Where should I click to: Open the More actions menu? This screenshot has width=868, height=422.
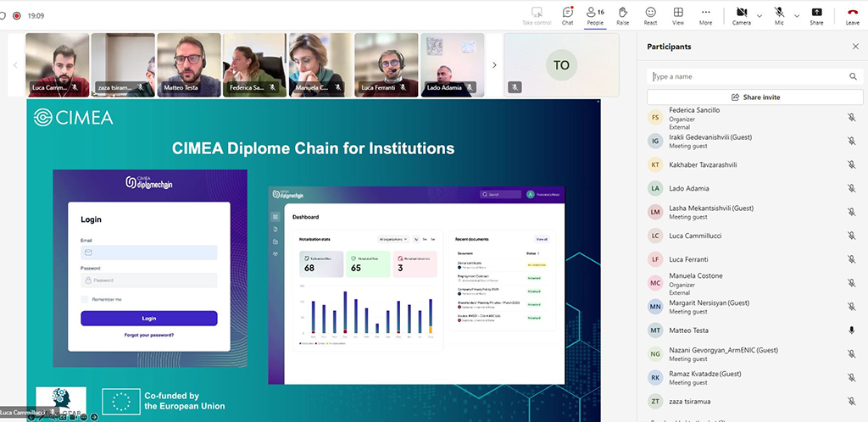705,14
